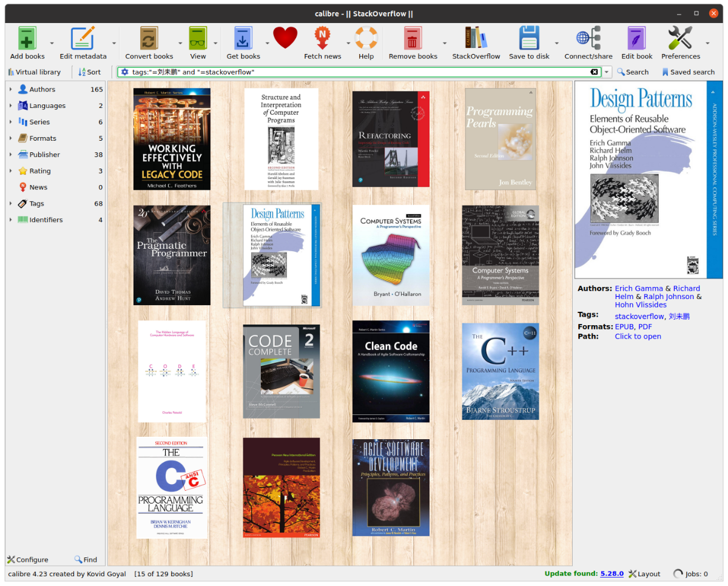The width and height of the screenshot is (728, 586).
Task: Click the Save to disk icon
Action: tap(530, 38)
